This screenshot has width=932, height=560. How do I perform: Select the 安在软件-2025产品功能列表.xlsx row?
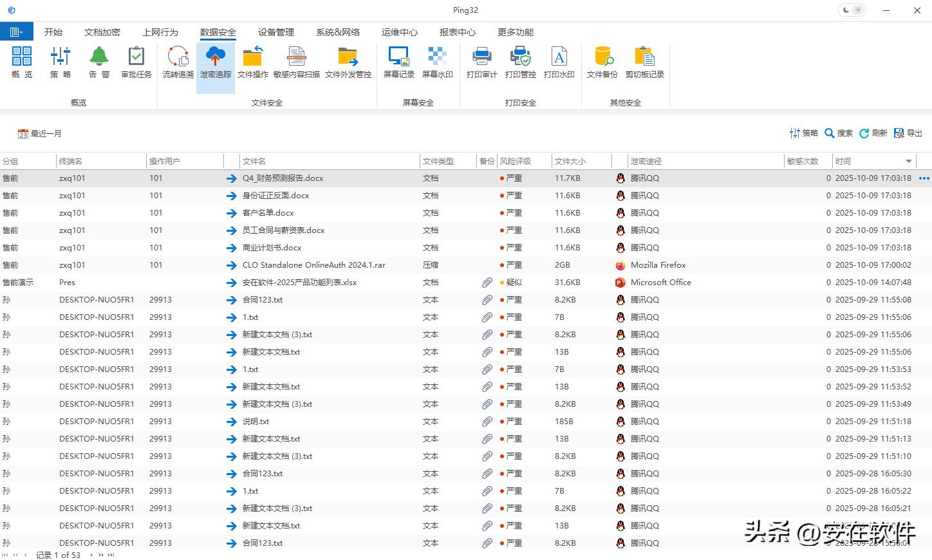point(299,283)
